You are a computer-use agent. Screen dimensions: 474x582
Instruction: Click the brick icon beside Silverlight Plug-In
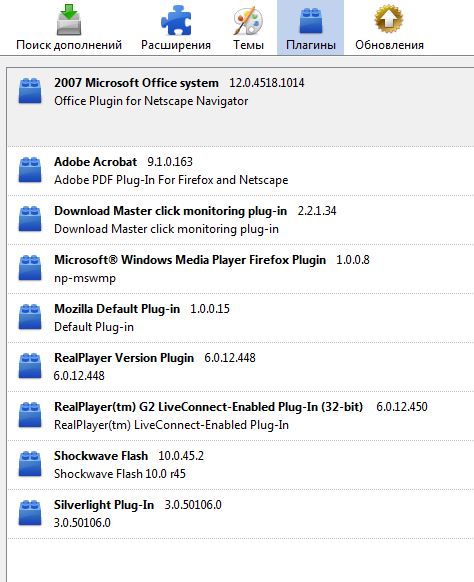[x=30, y=513]
